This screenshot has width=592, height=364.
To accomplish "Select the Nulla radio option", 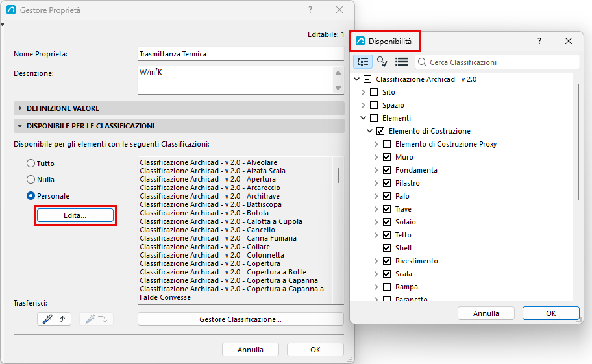I will 31,180.
